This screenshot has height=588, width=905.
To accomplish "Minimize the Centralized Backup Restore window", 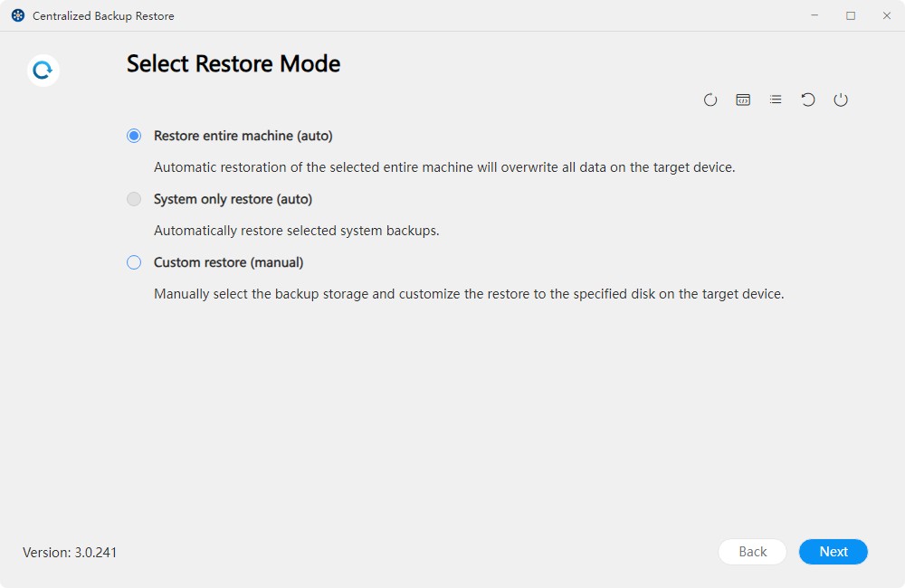I will (x=815, y=15).
